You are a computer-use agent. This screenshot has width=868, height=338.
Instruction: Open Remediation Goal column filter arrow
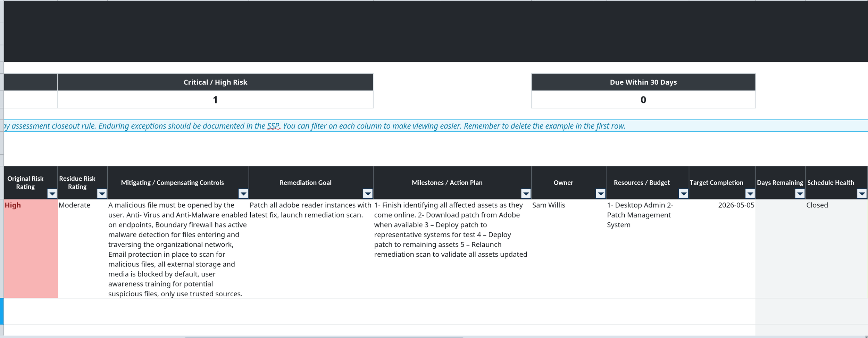pyautogui.click(x=368, y=194)
